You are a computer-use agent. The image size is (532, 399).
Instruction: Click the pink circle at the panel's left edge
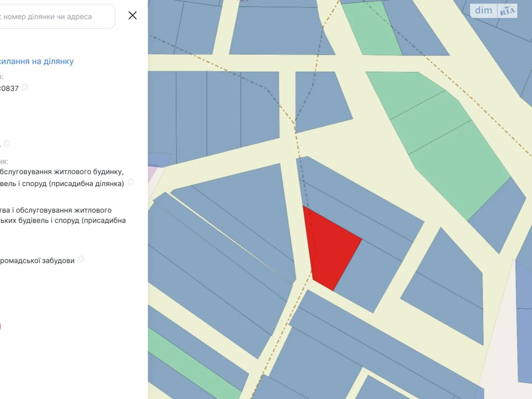click(x=0, y=326)
